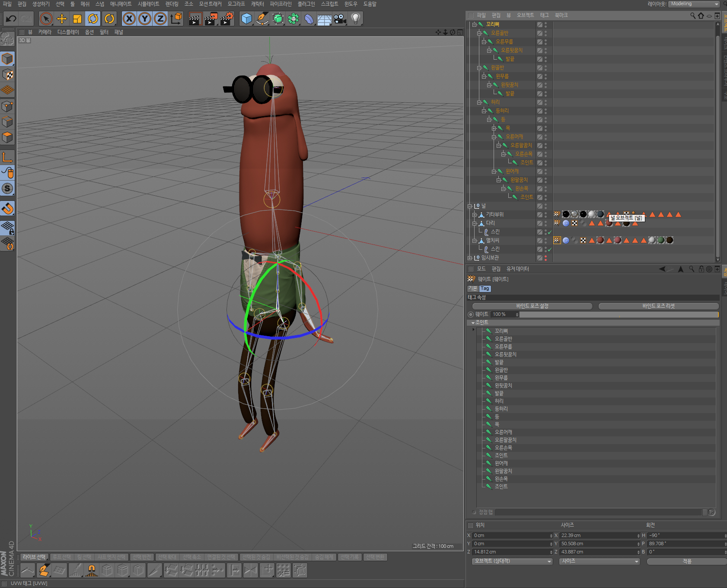Viewport: 727px width, 588px height.
Task: Add a light bulb object
Action: 356,19
